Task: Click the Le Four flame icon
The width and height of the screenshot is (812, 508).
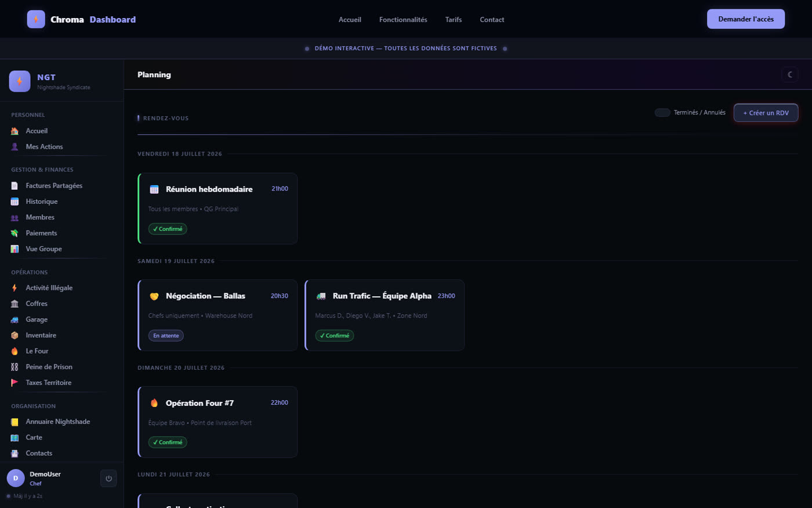Action: (x=14, y=351)
